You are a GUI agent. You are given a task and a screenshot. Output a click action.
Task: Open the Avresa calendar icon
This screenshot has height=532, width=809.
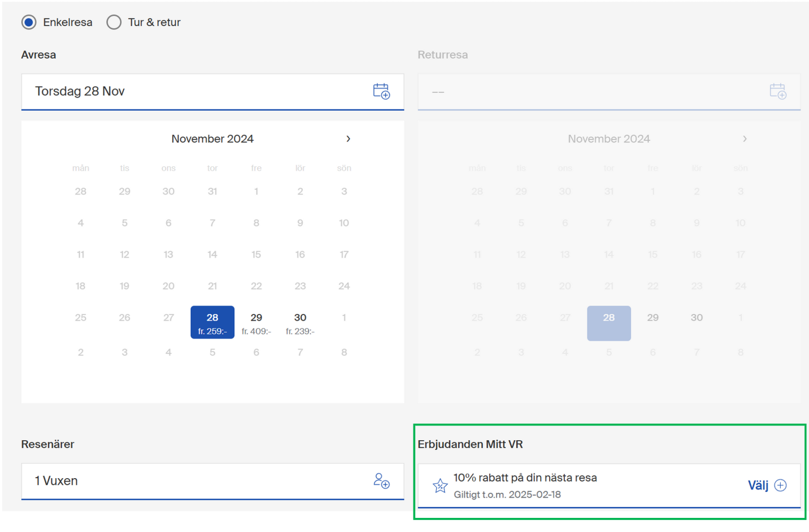tap(381, 91)
